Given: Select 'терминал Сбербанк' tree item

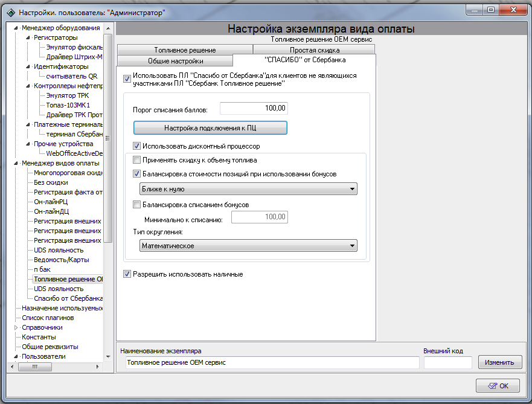Looking at the screenshot, I should [74, 134].
